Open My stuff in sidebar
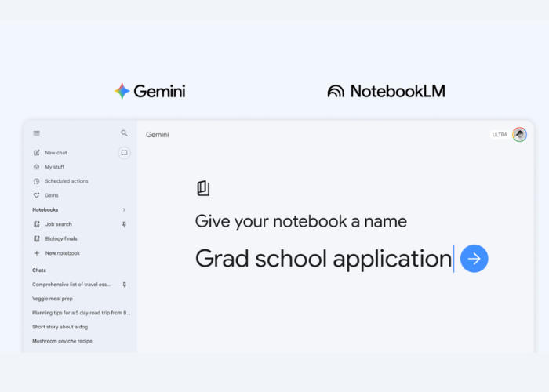Screen dimensions: 549x392 click(x=54, y=167)
